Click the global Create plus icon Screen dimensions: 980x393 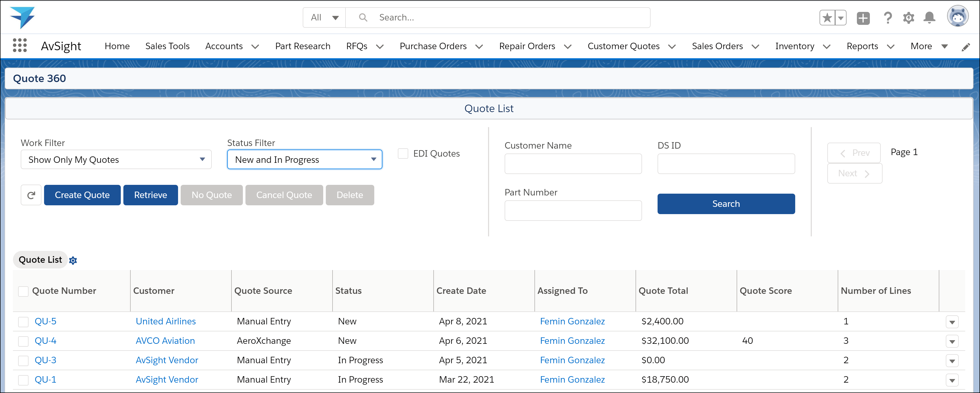click(863, 18)
